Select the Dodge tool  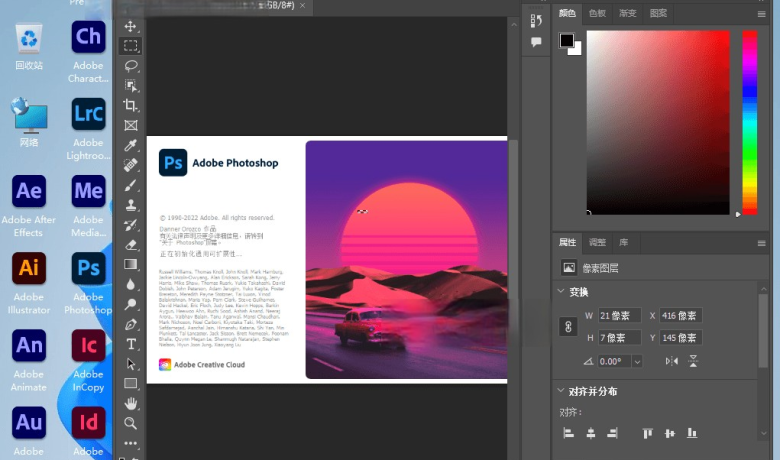(131, 304)
